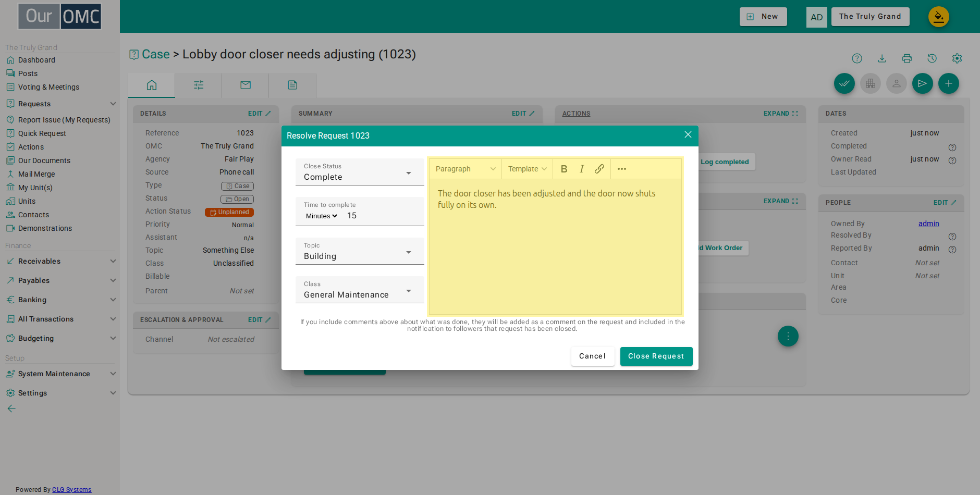Open the Class dropdown showing General Maintenance
Screen dimensions: 980x495
pyautogui.click(x=360, y=290)
